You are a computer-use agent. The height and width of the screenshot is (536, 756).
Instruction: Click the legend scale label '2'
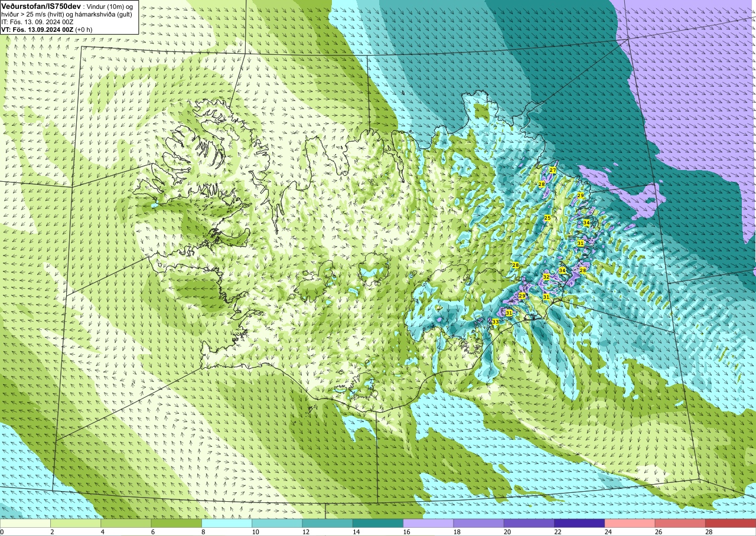[53, 532]
